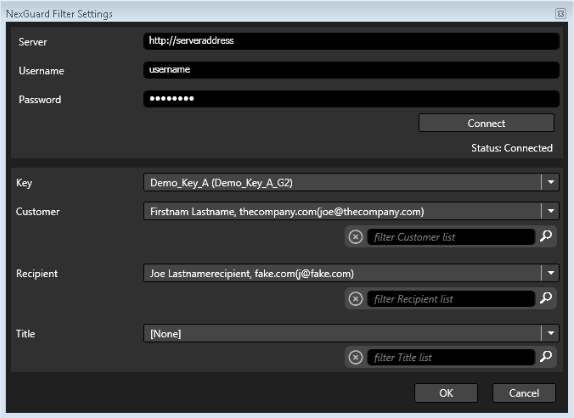
Task: Click the Title label
Action: [x=25, y=333]
